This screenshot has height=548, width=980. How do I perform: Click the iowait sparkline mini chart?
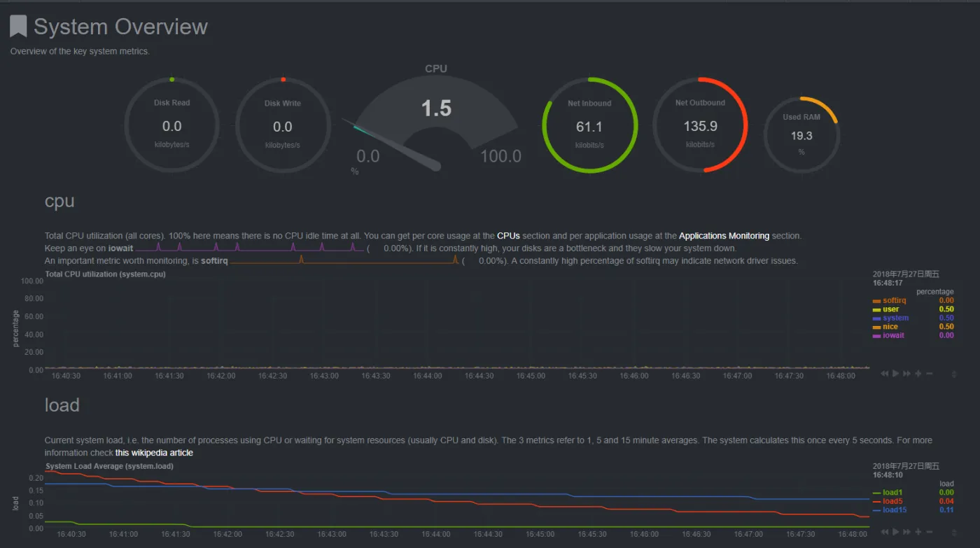point(250,247)
